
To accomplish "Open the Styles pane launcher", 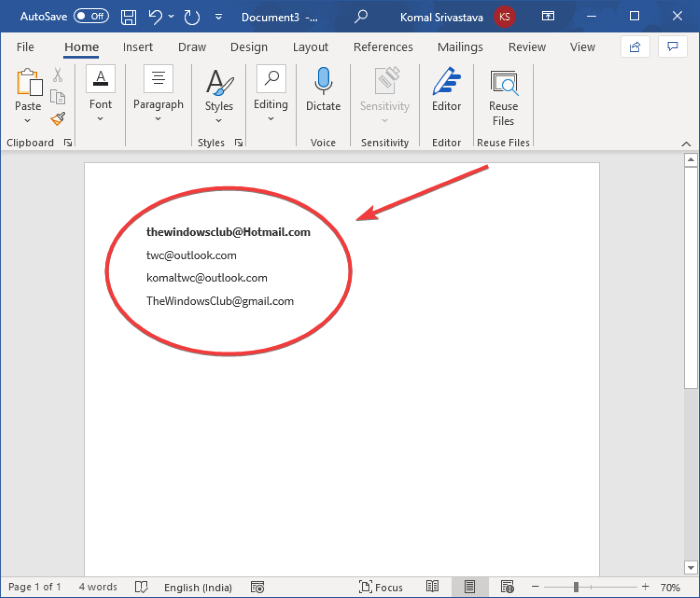I will (239, 143).
